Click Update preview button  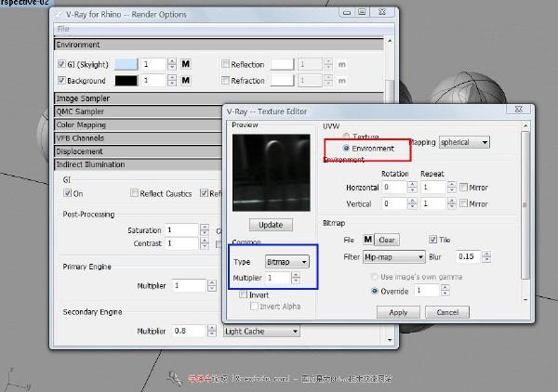pyautogui.click(x=271, y=225)
